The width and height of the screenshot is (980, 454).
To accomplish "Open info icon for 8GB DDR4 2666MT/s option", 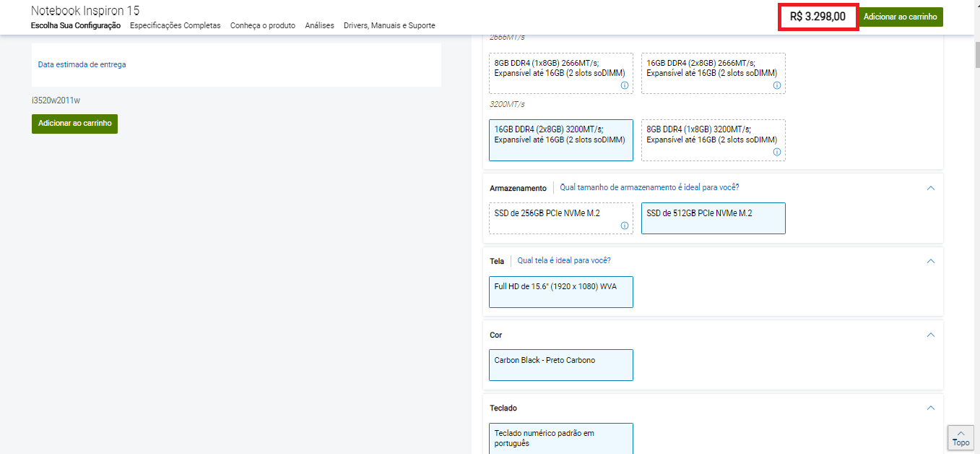I will [625, 85].
